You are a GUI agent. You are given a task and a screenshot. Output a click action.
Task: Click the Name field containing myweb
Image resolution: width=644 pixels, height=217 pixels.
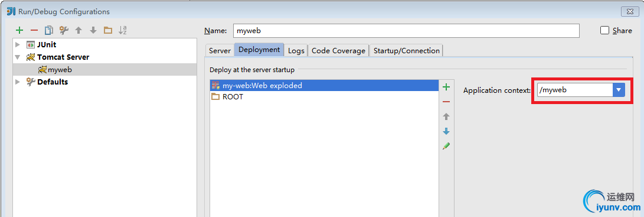pyautogui.click(x=406, y=31)
